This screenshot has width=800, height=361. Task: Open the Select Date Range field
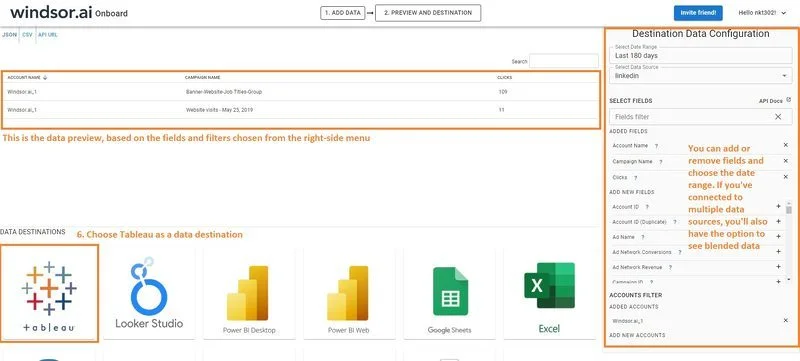point(701,55)
